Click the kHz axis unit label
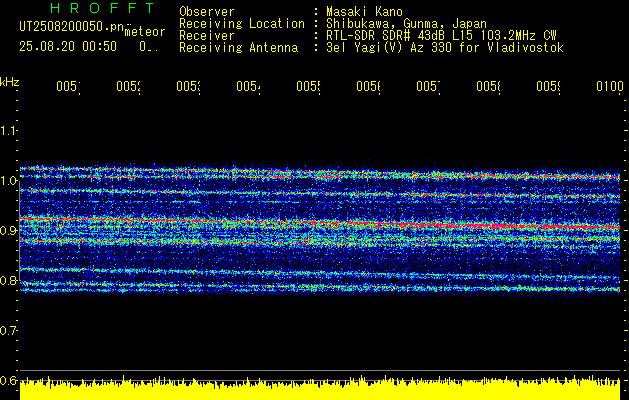 (x=9, y=82)
